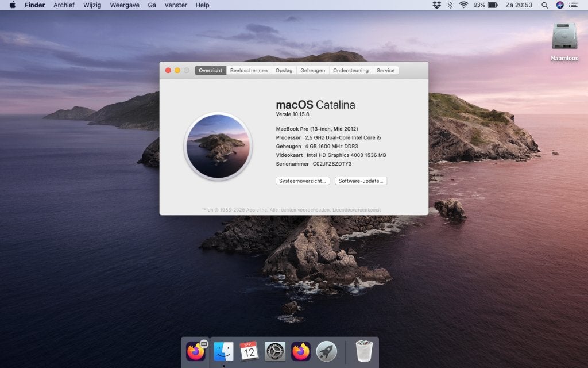Click the battery status icon
This screenshot has width=588, height=368.
click(492, 5)
